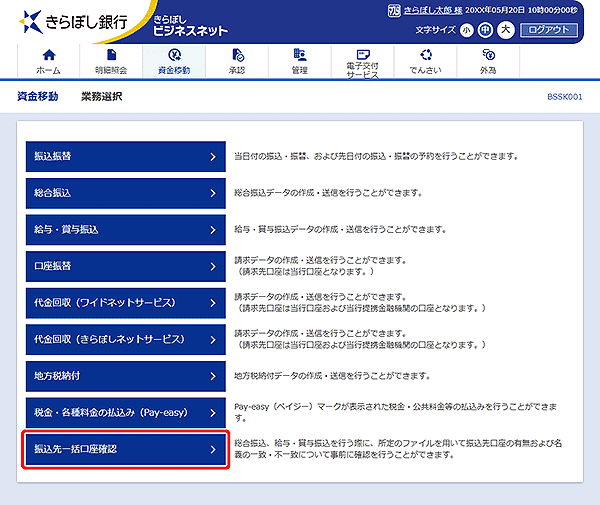
Task: Open 総合振込 menu button
Action: [x=126, y=193]
